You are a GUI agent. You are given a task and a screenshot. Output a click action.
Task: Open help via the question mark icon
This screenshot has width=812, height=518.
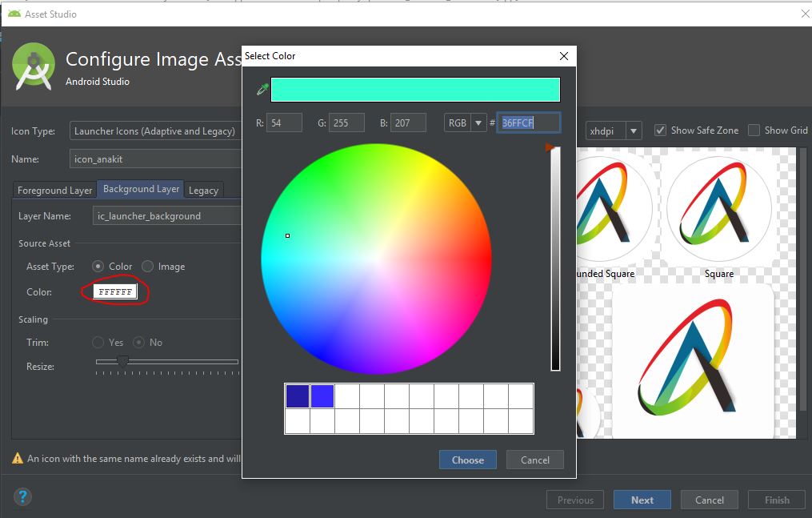coord(23,497)
